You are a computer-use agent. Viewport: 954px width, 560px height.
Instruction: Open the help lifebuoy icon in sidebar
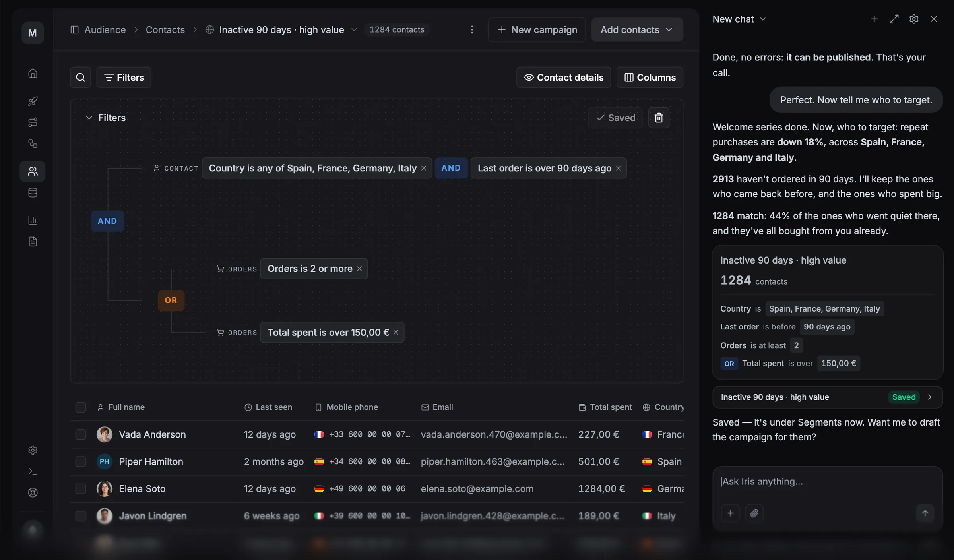tap(33, 493)
